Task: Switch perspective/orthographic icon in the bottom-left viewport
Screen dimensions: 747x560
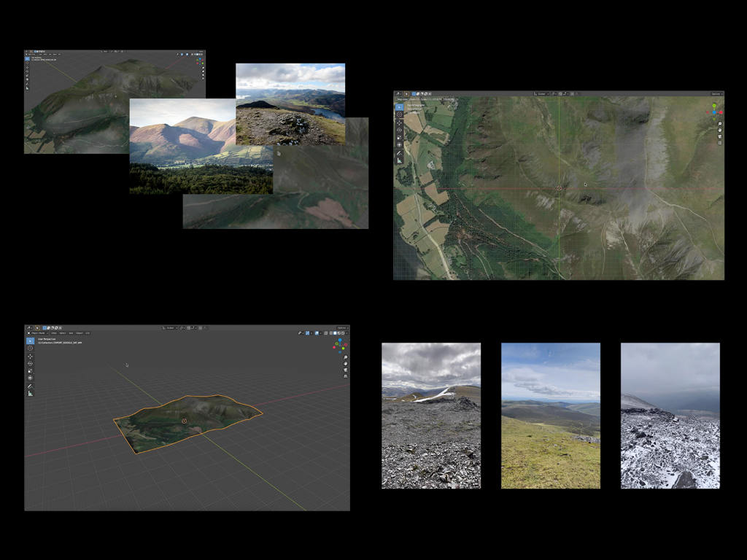Action: (x=345, y=376)
